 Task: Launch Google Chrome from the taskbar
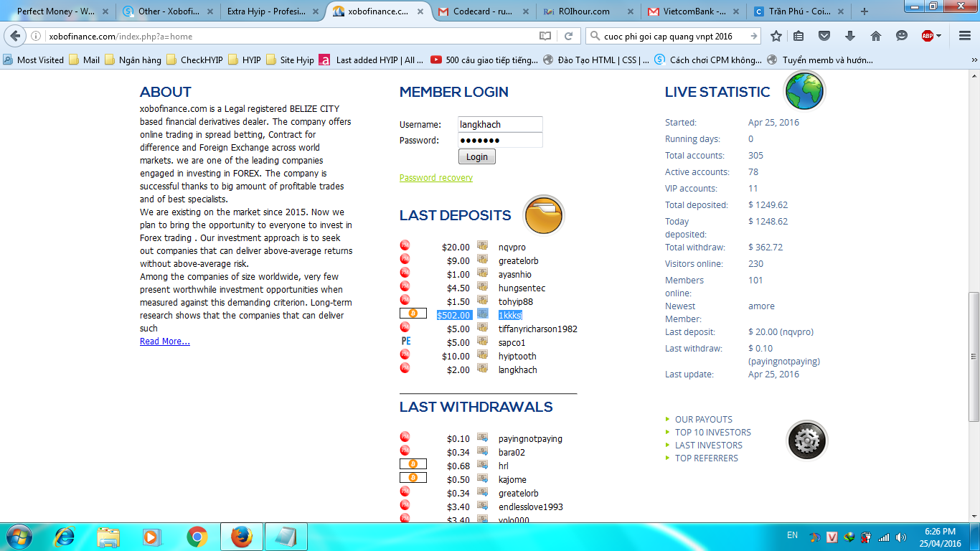pyautogui.click(x=197, y=537)
